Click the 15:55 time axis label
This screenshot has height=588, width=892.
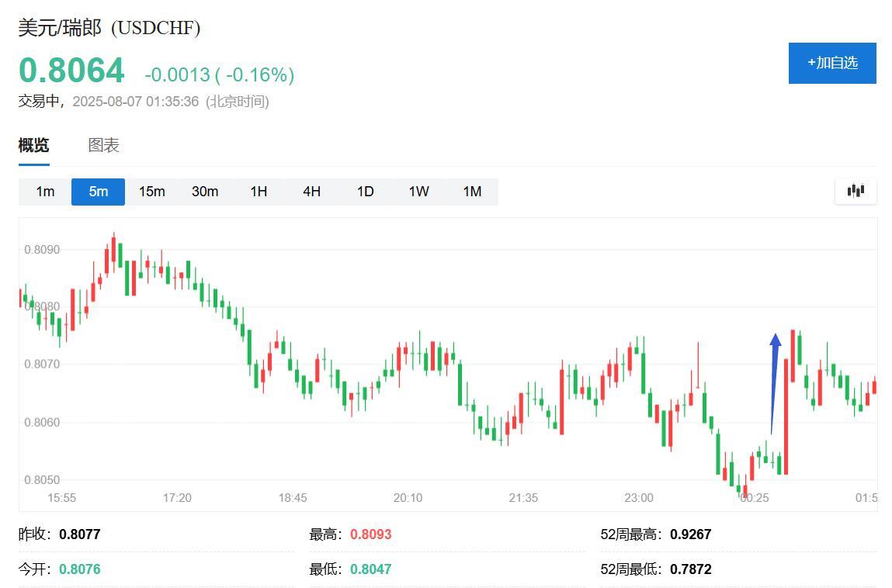[x=61, y=498]
